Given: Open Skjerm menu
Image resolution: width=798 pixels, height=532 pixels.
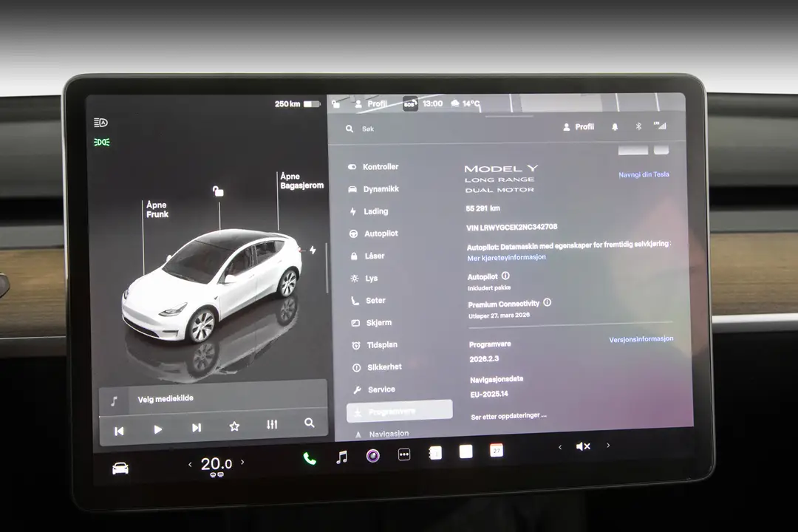Looking at the screenshot, I should click(372, 323).
